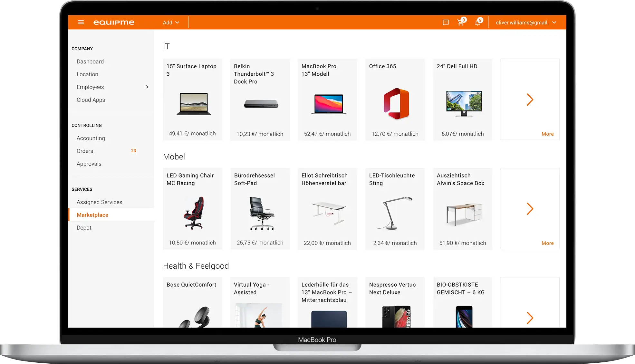The image size is (635, 364).
Task: Select Marketplace in sidebar
Action: pos(111,215)
